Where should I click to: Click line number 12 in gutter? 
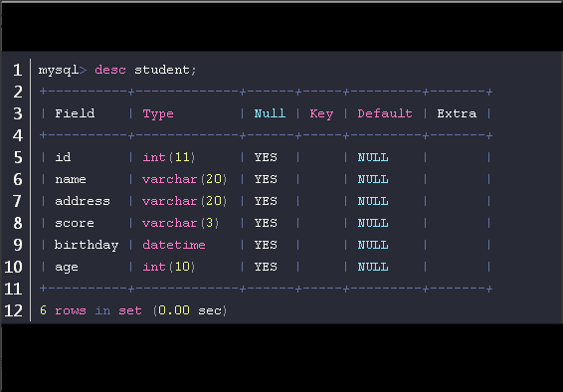13,310
